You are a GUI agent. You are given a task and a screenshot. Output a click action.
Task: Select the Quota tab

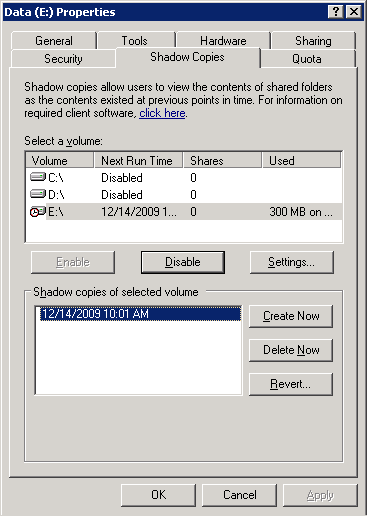(307, 59)
